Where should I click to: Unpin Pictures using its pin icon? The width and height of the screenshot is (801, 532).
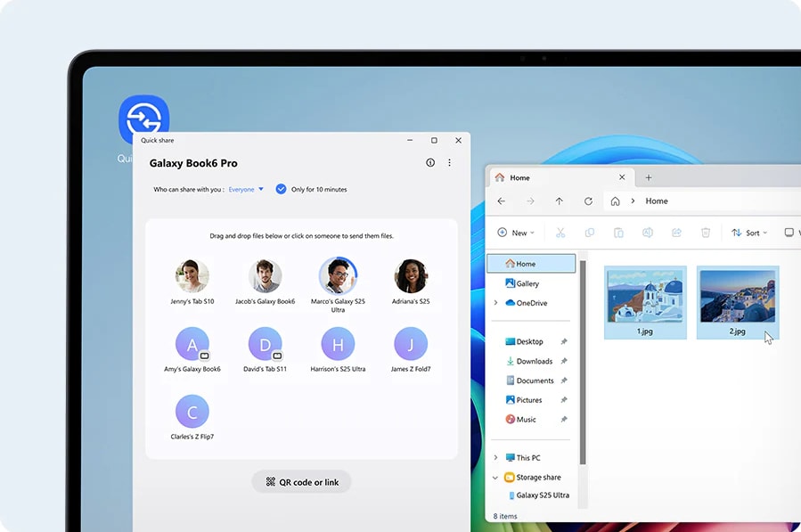[564, 399]
